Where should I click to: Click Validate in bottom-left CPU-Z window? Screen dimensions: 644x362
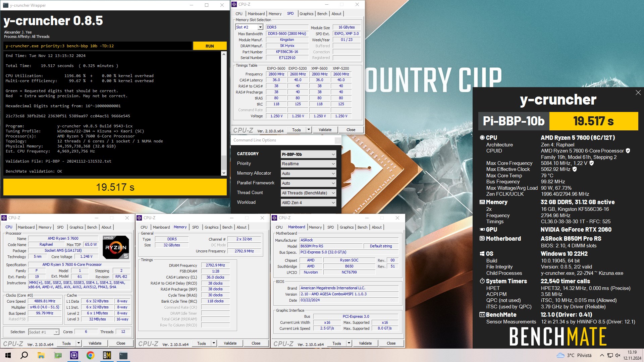[95, 343]
